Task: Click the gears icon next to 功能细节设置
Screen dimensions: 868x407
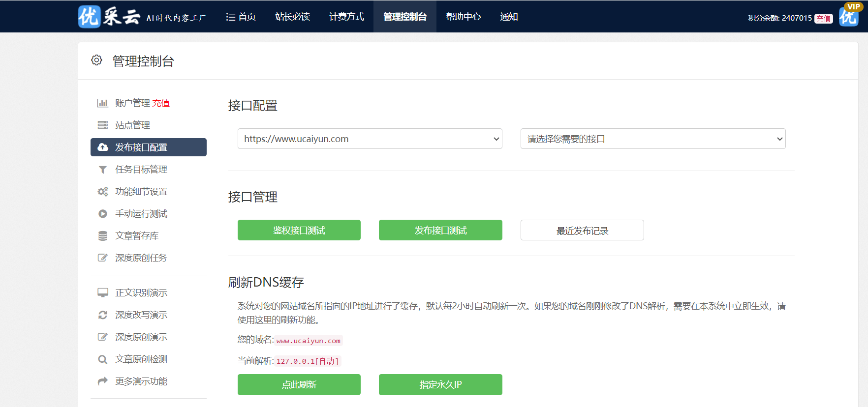Action: (102, 192)
